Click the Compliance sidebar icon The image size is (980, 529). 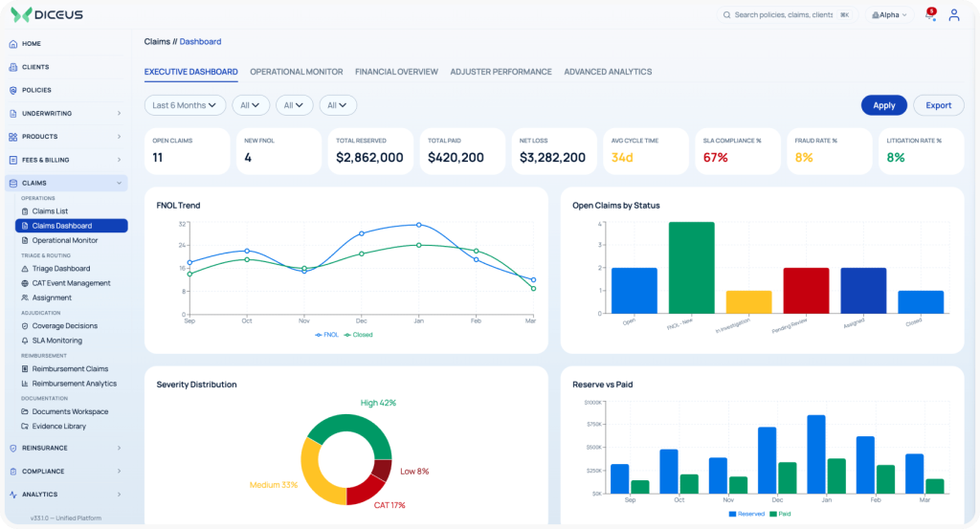[13, 472]
